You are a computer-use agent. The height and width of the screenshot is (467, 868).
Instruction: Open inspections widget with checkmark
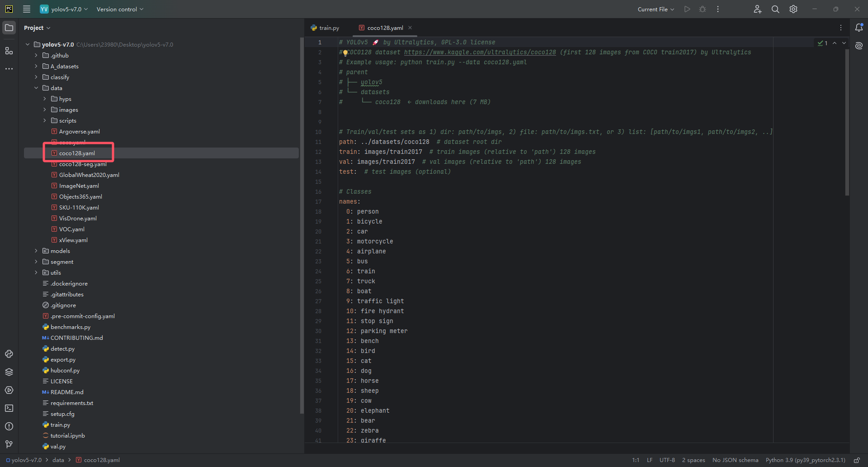point(822,43)
